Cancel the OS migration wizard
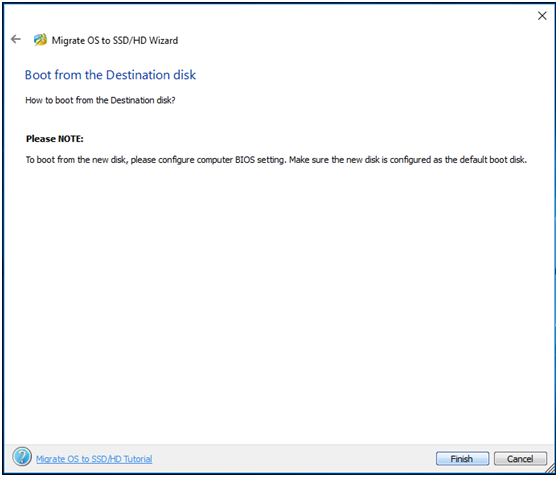 click(520, 458)
